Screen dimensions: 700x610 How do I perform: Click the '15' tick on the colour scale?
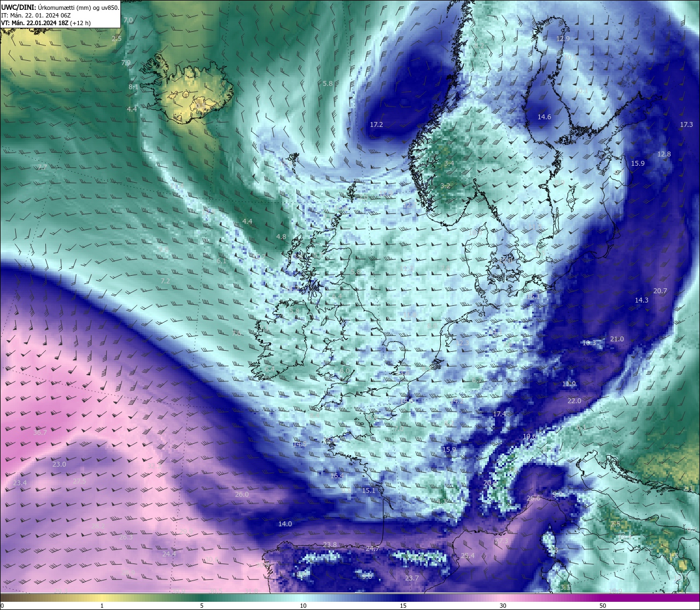[x=402, y=606]
